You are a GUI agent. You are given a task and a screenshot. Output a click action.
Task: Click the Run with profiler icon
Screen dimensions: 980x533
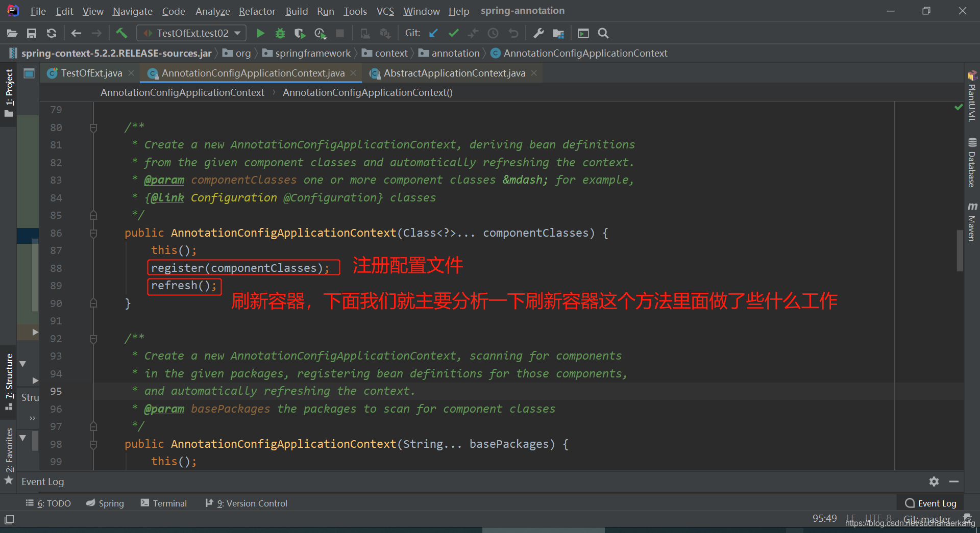point(320,33)
